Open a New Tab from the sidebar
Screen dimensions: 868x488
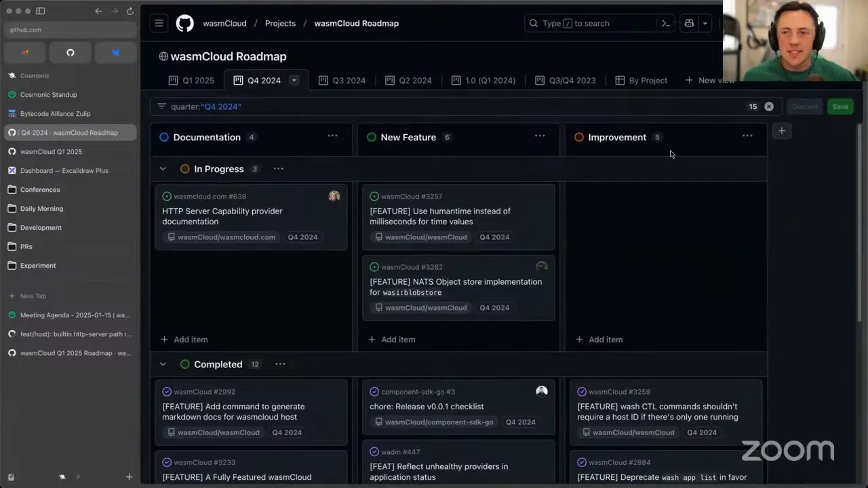[x=71, y=296]
